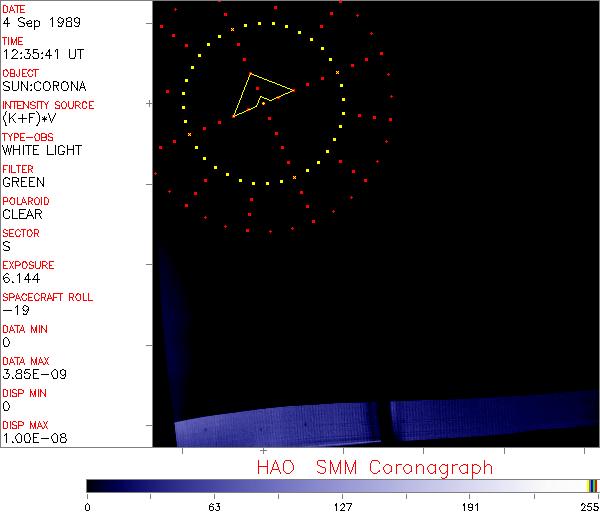Click the time value 12:35:41 UT
This screenshot has width=600, height=512.
[x=41, y=54]
